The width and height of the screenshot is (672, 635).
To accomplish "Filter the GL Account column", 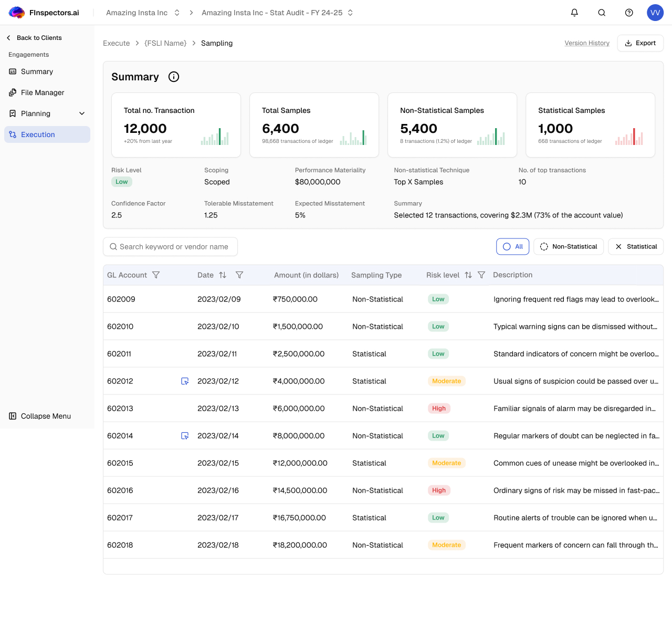I will [x=156, y=275].
